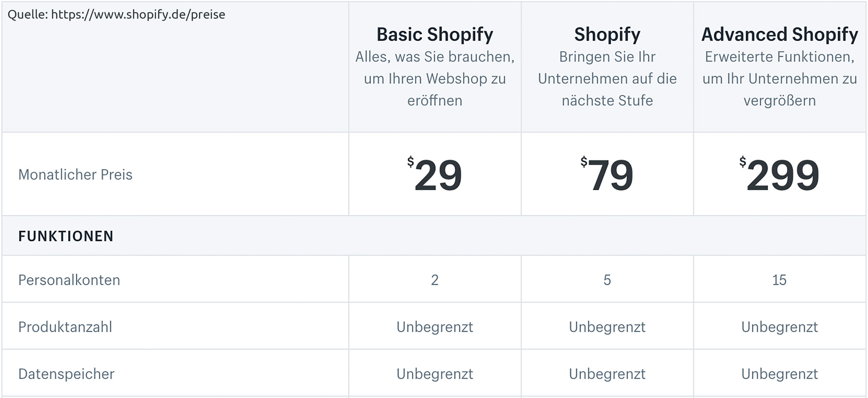Click the Advanced Shopify plan heading
868x398 pixels.
click(x=779, y=34)
